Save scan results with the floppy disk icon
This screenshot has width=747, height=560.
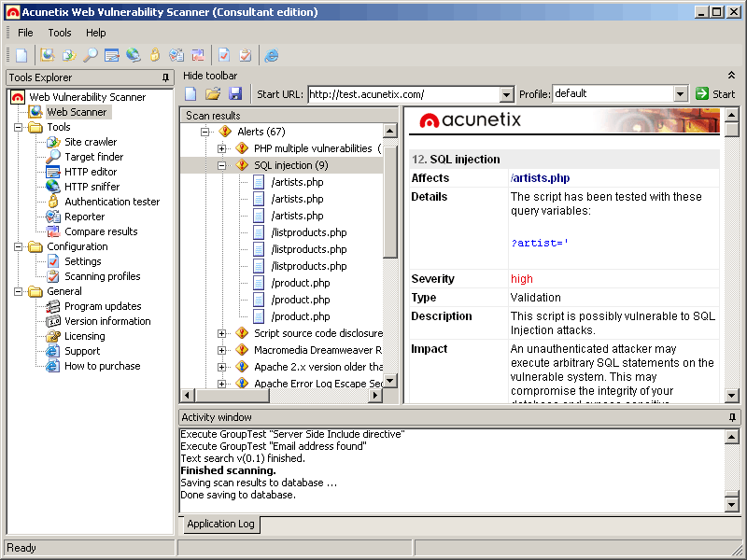click(235, 94)
